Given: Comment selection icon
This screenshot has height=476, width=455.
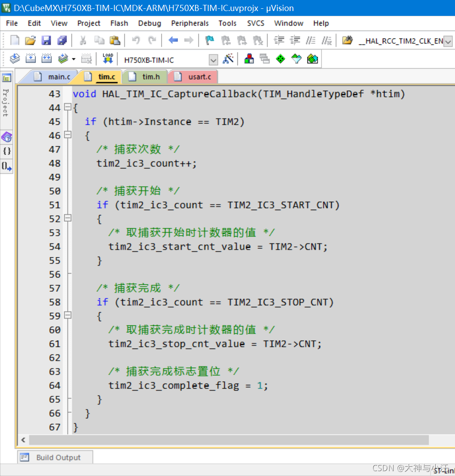Looking at the screenshot, I should click(311, 41).
